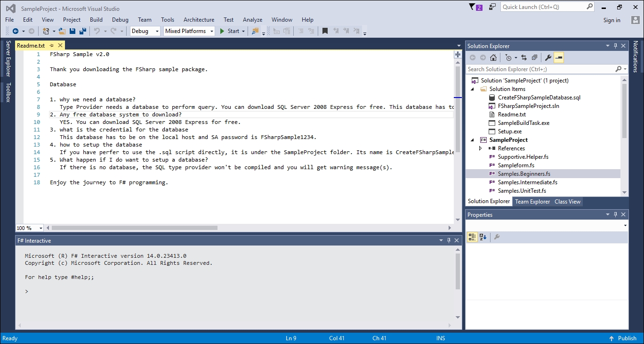This screenshot has height=344, width=644.
Task: Click the Redo arrow icon
Action: tap(113, 31)
